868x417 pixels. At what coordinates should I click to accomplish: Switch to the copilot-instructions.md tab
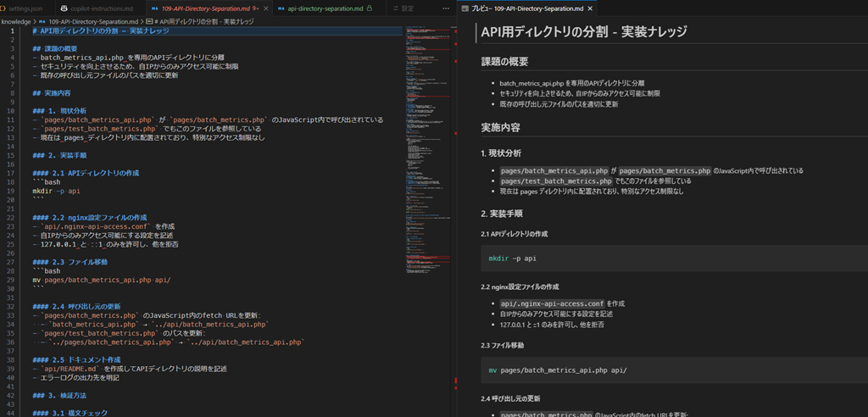(101, 8)
